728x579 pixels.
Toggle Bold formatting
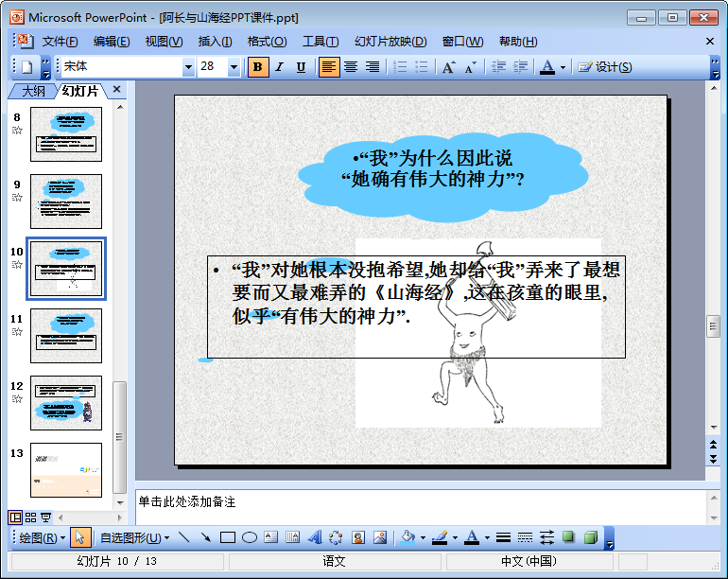[x=258, y=67]
